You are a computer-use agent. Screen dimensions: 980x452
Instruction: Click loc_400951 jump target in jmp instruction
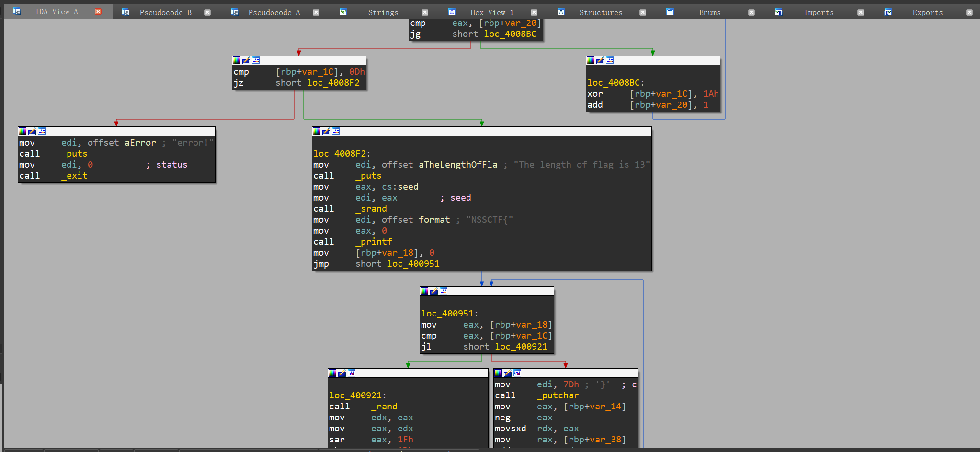click(x=413, y=264)
